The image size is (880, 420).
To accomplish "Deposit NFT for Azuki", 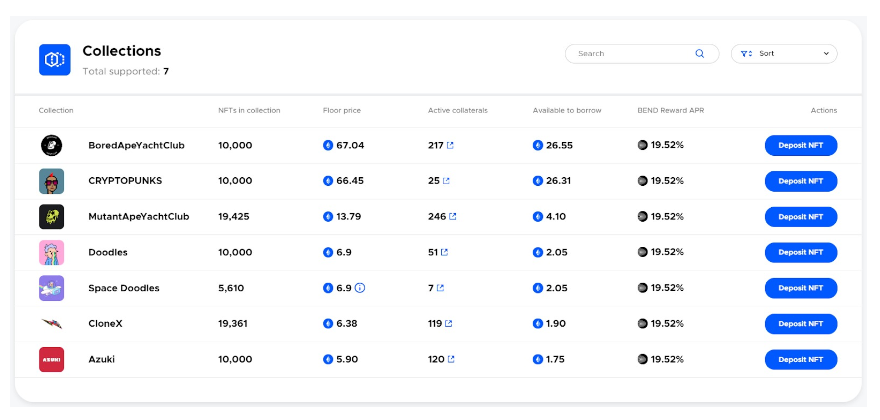I will click(801, 359).
